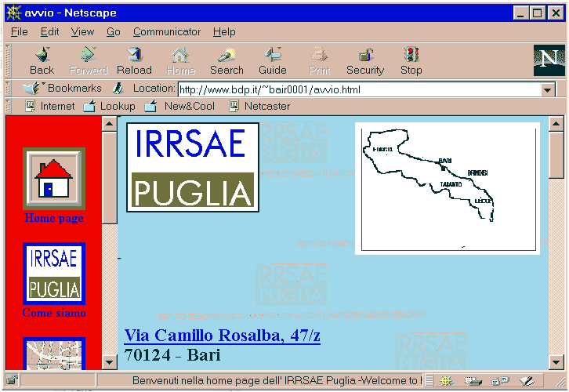
Task: Click the component bar grip handle
Action: point(429,381)
